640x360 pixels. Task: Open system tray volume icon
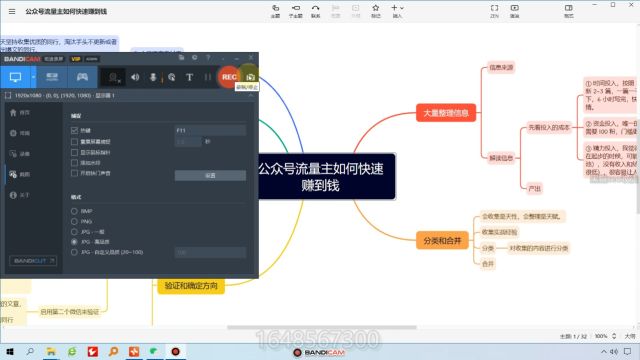[614, 351]
